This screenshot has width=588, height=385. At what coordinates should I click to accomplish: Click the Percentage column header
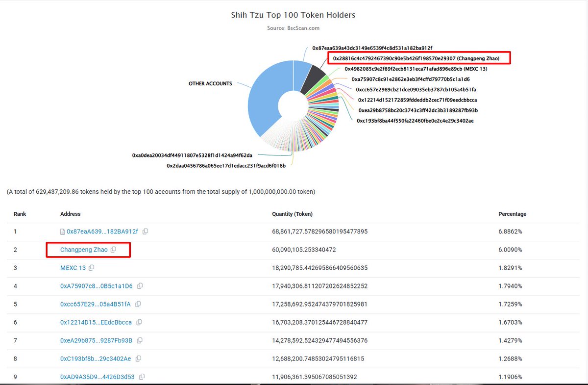pyautogui.click(x=512, y=214)
